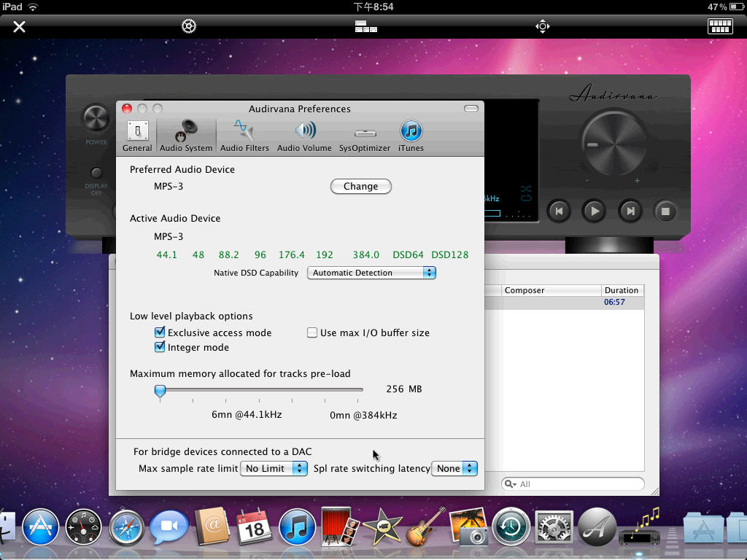Screen dimensions: 747x560
Task: Sort playlist by Composer column
Action: (x=551, y=290)
